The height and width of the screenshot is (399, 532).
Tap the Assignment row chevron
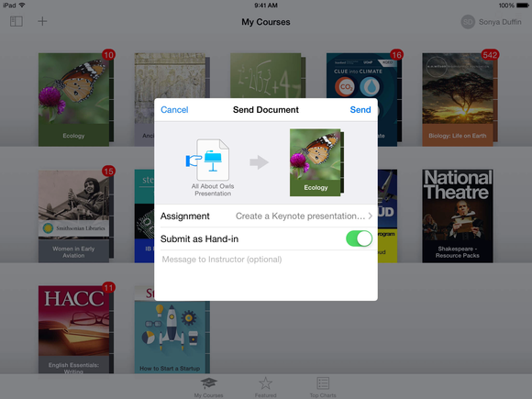[371, 216]
